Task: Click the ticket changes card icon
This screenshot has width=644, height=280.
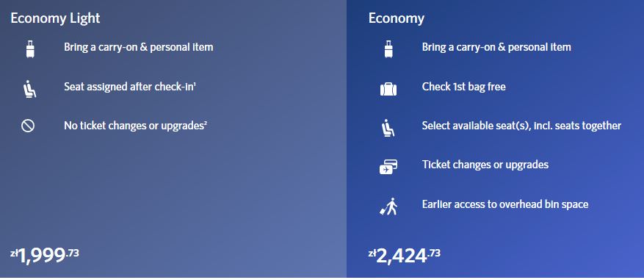Action: [x=388, y=167]
